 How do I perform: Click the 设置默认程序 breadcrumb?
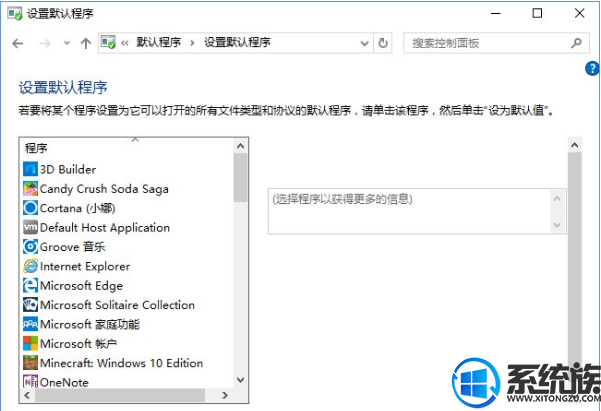(237, 42)
